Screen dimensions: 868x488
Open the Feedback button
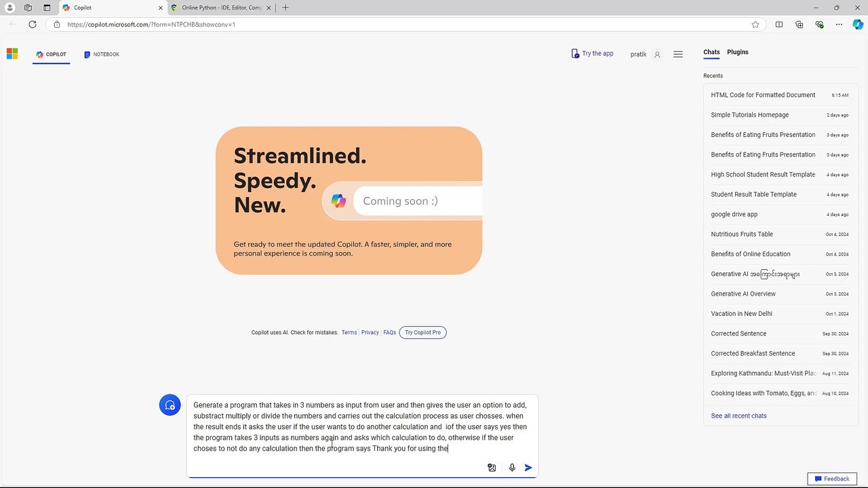(832, 479)
